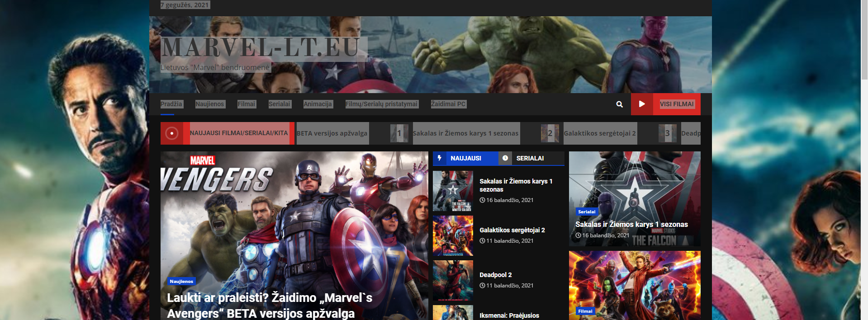Click the Filmai badge on Guardians card

coord(585,311)
